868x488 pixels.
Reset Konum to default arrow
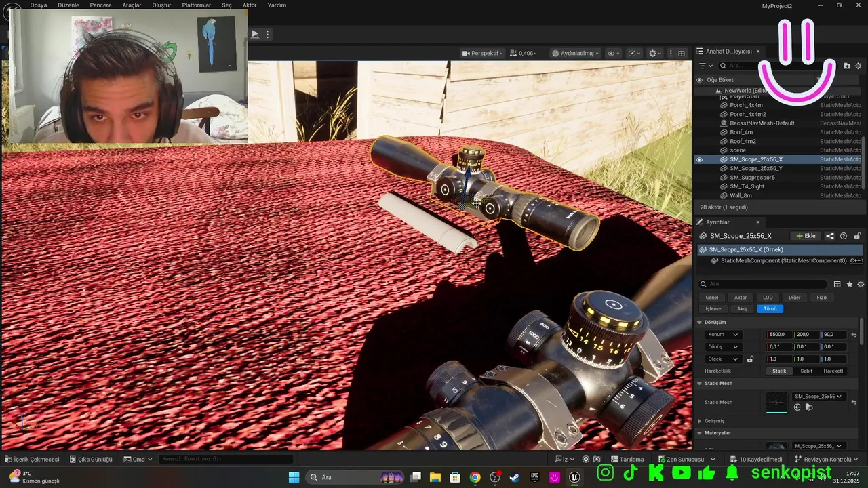854,335
